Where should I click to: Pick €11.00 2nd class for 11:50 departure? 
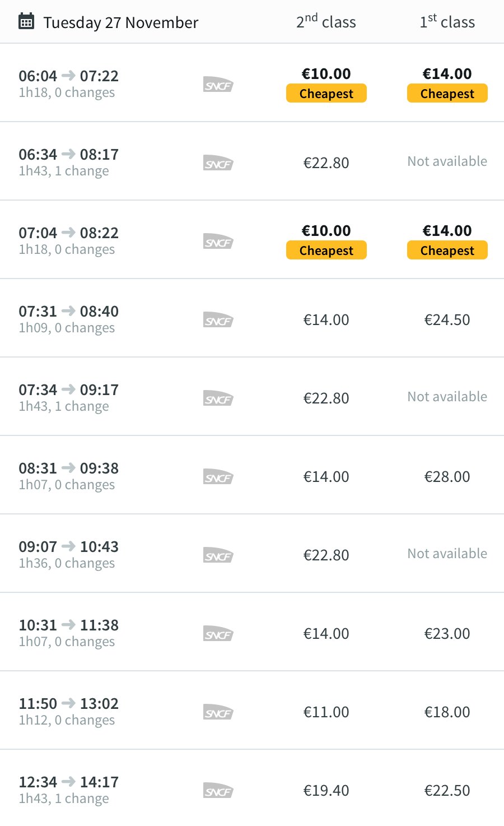tap(326, 712)
